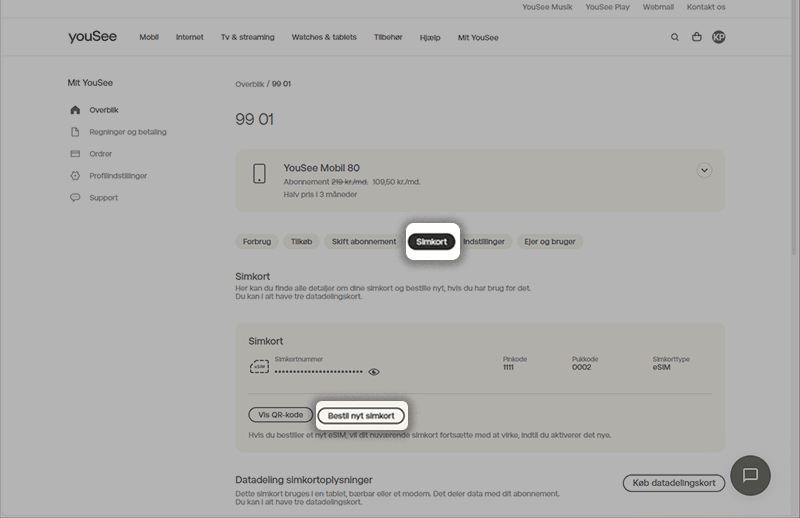Open Profilindstillinger in sidebar
800x518 pixels.
[117, 176]
